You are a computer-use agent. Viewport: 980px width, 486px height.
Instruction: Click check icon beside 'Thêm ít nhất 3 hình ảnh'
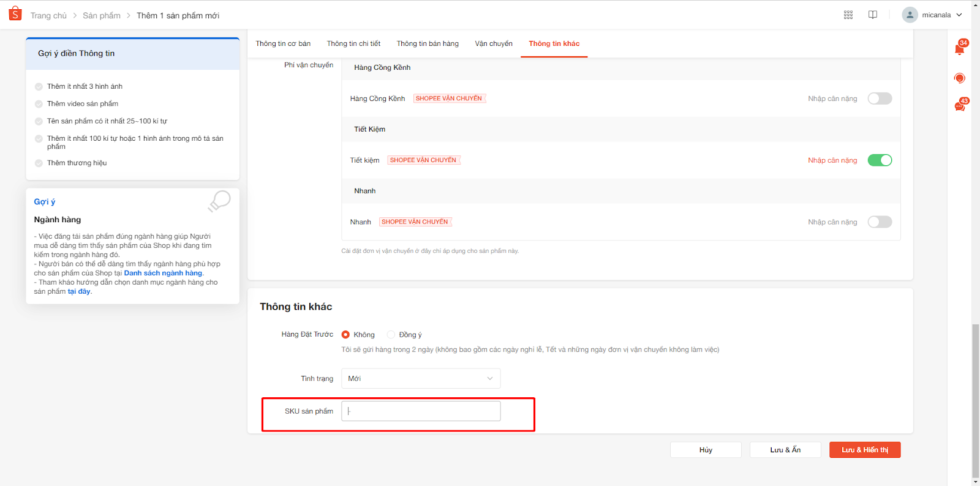click(39, 87)
